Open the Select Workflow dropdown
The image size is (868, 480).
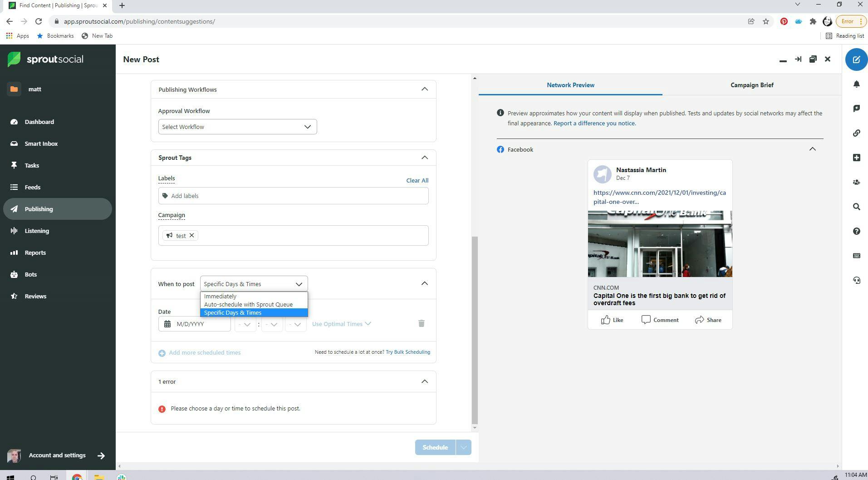pyautogui.click(x=237, y=127)
